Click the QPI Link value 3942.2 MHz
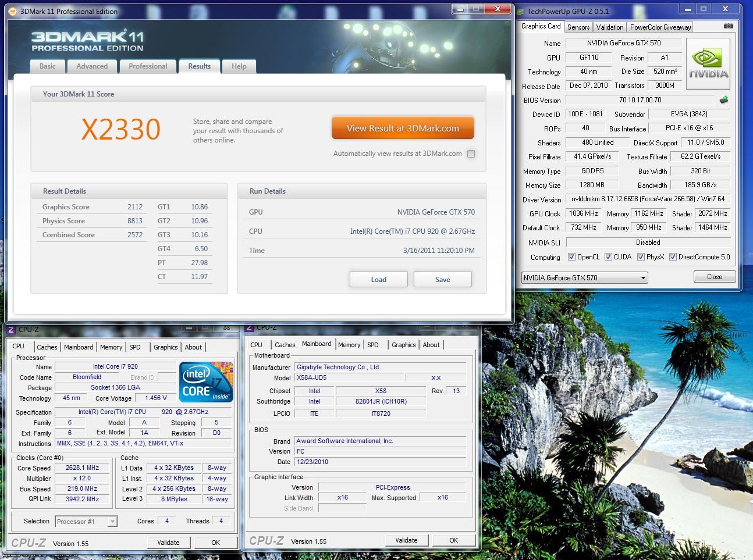Image resolution: width=753 pixels, height=560 pixels. click(83, 499)
